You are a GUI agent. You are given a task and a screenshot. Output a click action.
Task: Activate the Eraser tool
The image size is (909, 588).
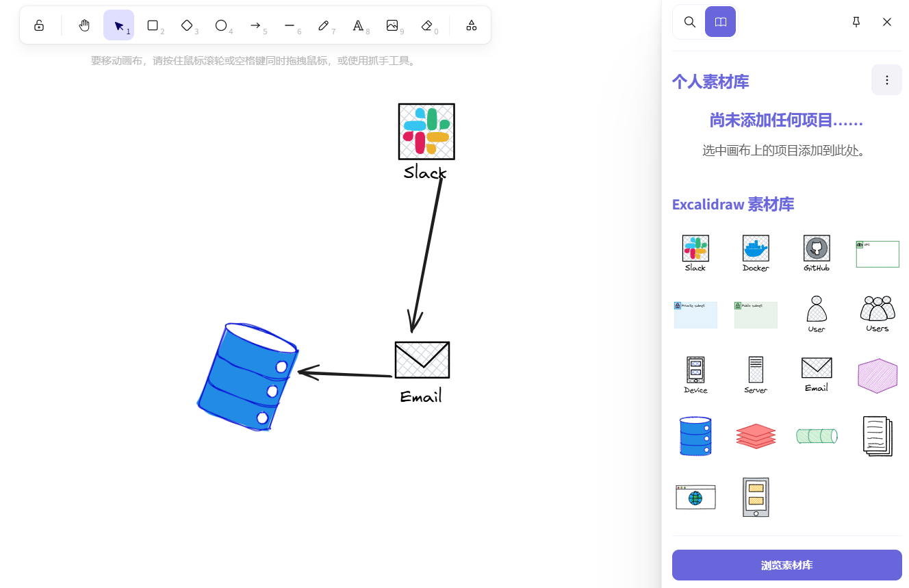426,25
